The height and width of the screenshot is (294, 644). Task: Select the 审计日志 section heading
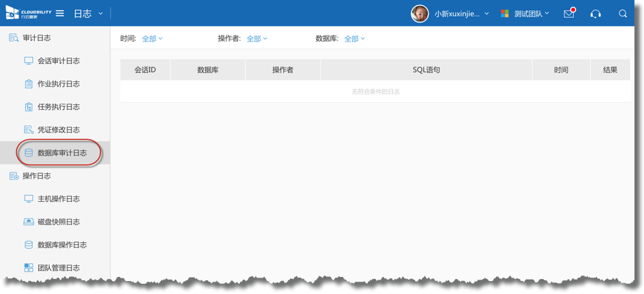(x=37, y=38)
